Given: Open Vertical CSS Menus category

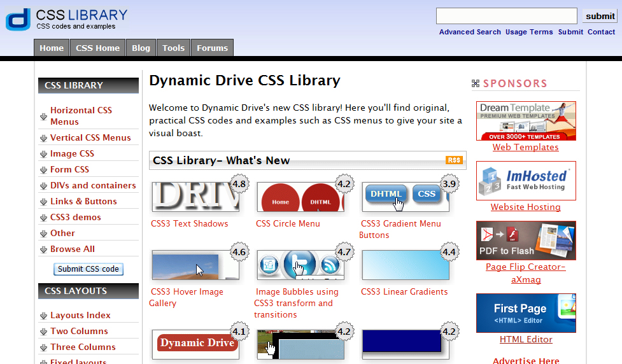Looking at the screenshot, I should pyautogui.click(x=90, y=137).
